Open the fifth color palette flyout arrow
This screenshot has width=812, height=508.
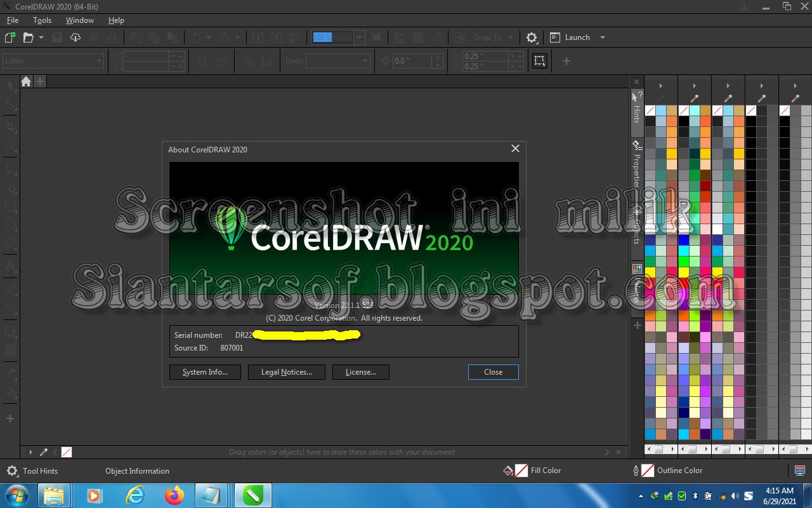796,86
